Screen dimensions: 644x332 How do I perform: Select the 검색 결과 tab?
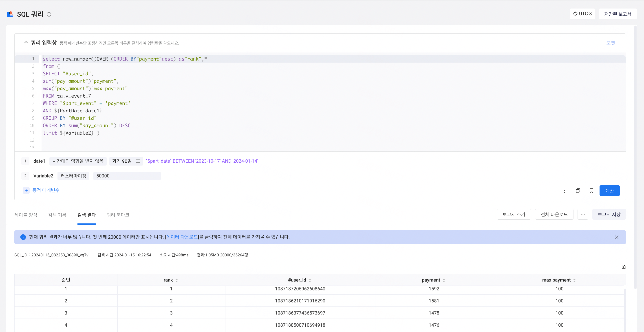click(86, 215)
